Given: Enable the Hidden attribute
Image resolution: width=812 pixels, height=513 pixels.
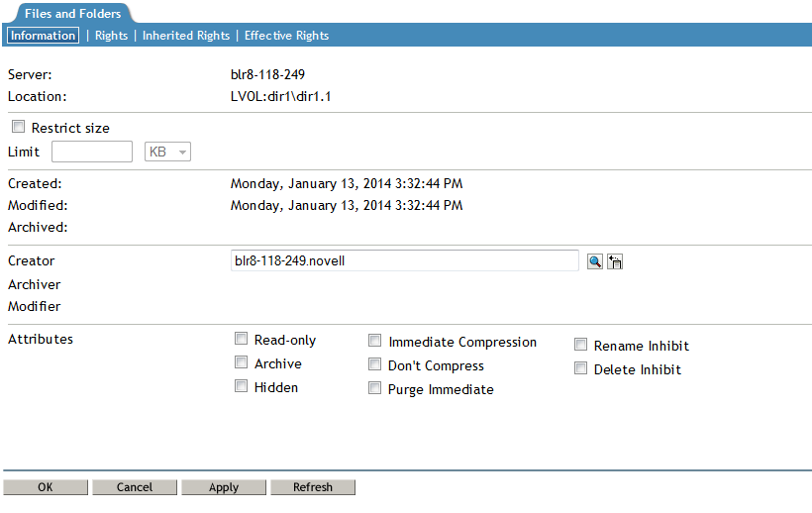Looking at the screenshot, I should click(x=241, y=386).
